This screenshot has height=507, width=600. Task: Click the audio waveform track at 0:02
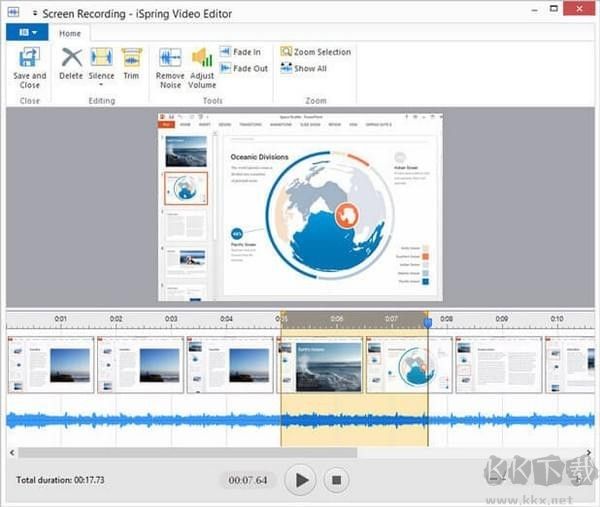coord(116,420)
